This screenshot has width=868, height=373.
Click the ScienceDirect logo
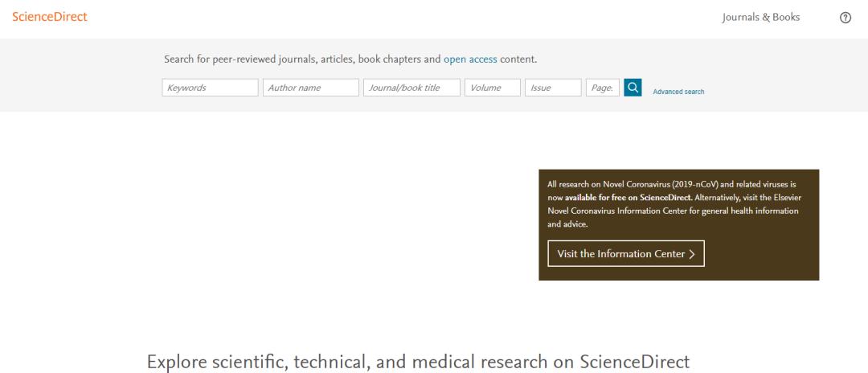click(x=49, y=18)
